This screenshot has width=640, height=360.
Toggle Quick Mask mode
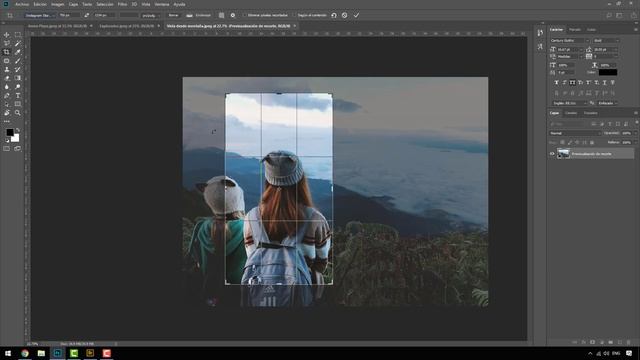click(7, 149)
